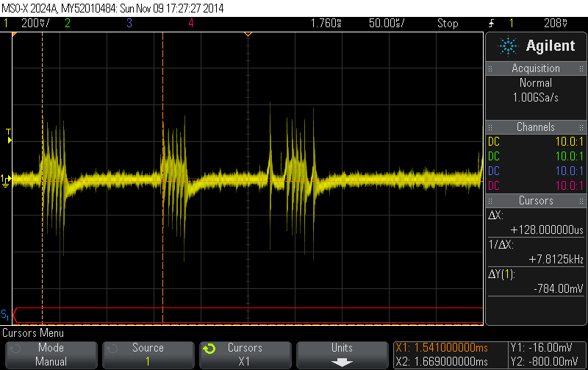This screenshot has height=370, width=588.
Task: Select channel 3 indicator in top bar
Action: (129, 24)
